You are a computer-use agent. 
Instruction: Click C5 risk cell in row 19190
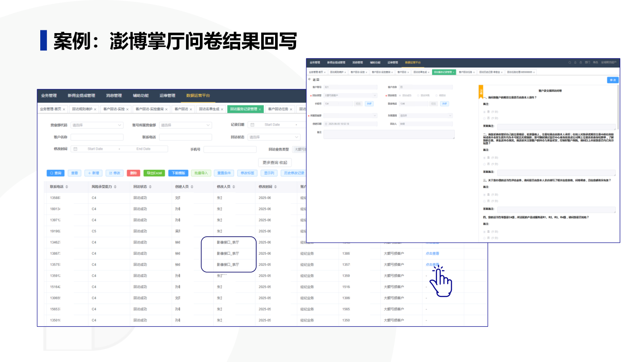pos(94,231)
